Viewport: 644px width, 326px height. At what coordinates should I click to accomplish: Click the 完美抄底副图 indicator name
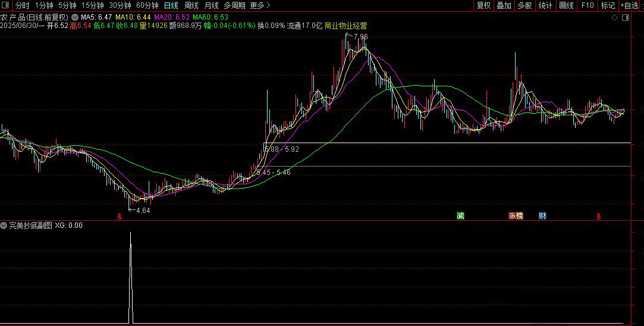31,225
